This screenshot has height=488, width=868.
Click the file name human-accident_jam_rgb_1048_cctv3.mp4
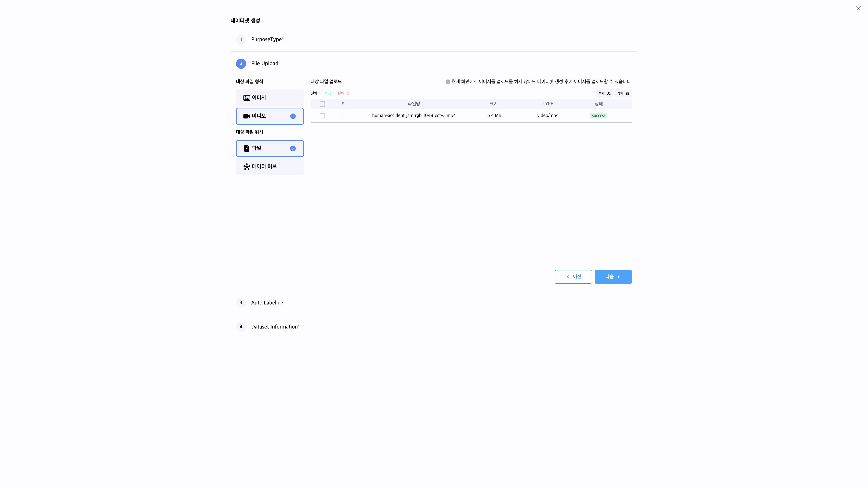[414, 116]
